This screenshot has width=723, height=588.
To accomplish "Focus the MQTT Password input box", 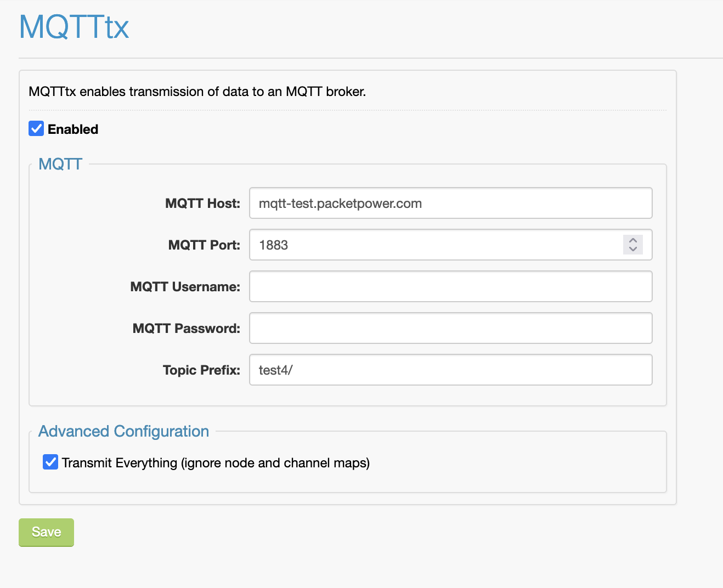I will pos(450,329).
